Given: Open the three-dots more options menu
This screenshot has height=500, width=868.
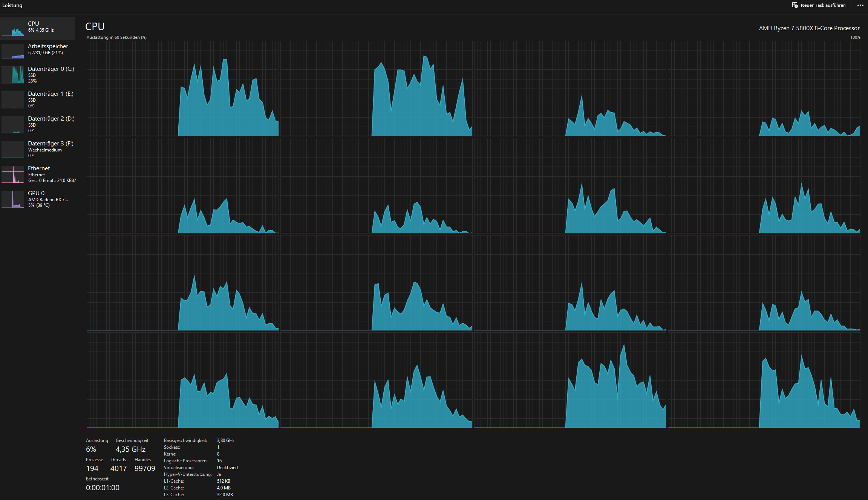Looking at the screenshot, I should pyautogui.click(x=860, y=5).
